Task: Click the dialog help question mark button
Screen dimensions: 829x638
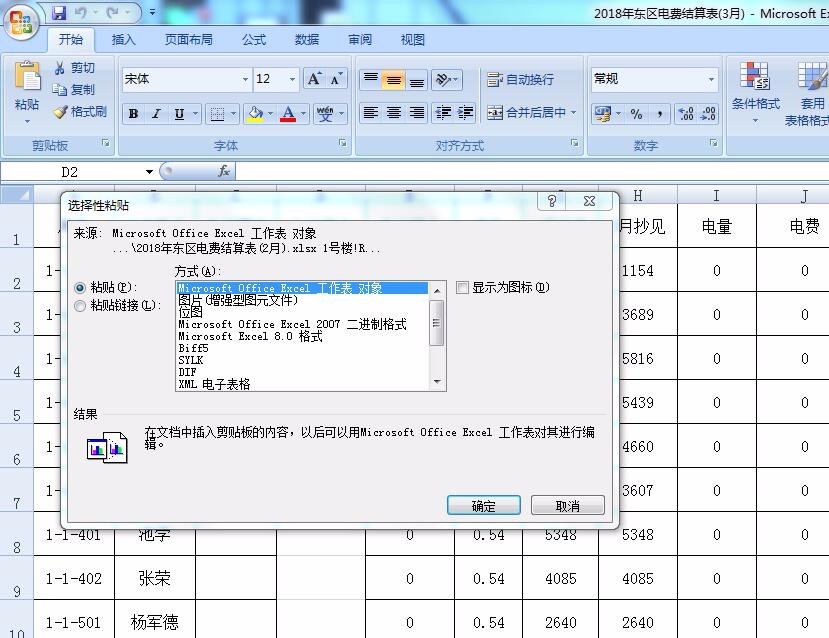Action: pyautogui.click(x=551, y=201)
